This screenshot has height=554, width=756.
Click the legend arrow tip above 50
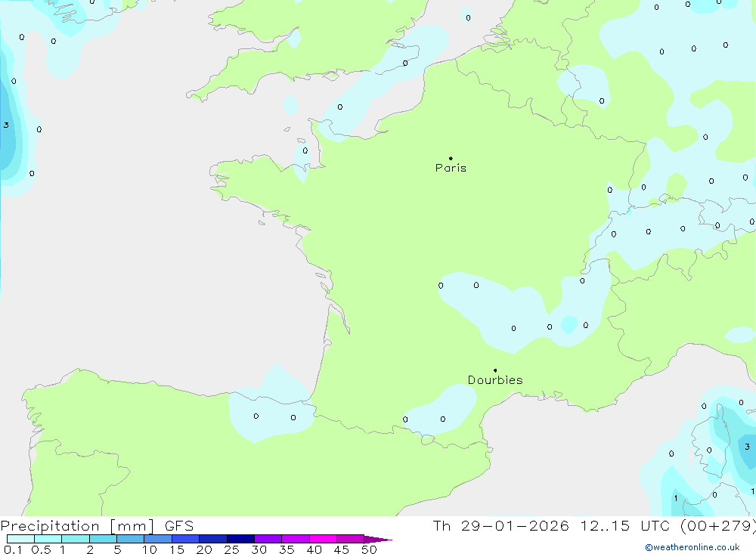click(379, 540)
